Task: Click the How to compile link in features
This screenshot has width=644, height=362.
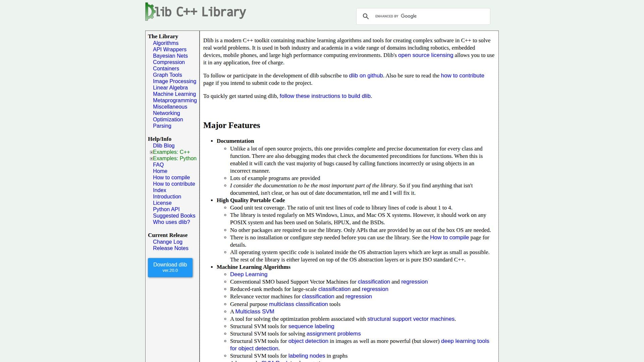Action: click(x=449, y=237)
